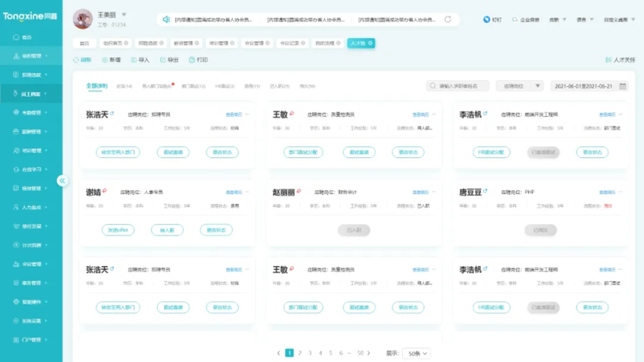Image resolution: width=644 pixels, height=362 pixels.
Task: Click 转入职 button on 谢婧's card
Action: click(167, 230)
